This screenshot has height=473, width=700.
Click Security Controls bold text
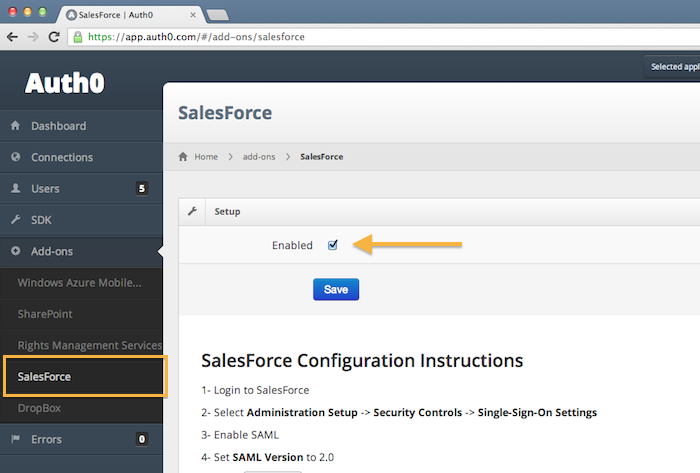(x=417, y=412)
